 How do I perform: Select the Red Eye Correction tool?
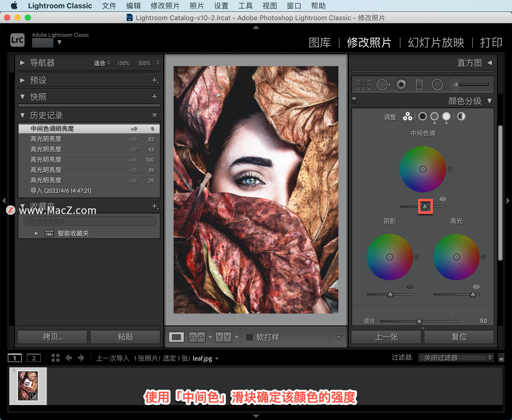(401, 85)
